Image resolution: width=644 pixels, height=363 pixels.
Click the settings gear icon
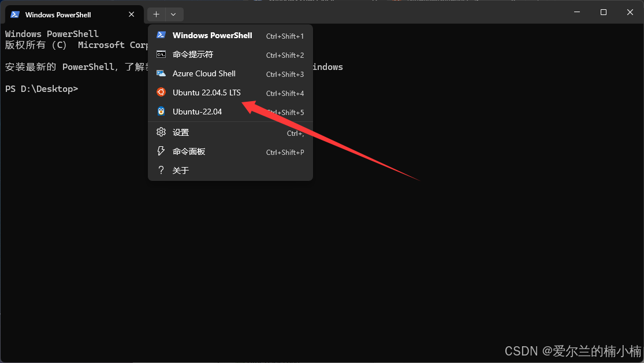coord(161,132)
